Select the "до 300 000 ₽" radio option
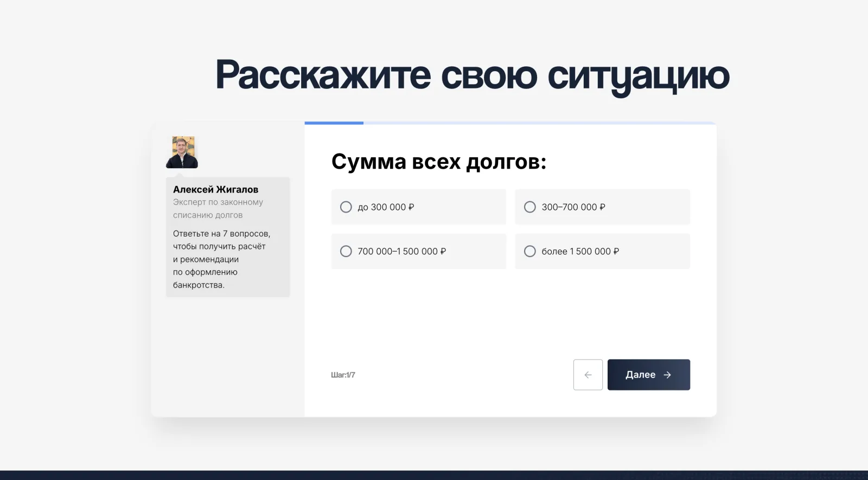Viewport: 868px width, 480px height. point(418,207)
